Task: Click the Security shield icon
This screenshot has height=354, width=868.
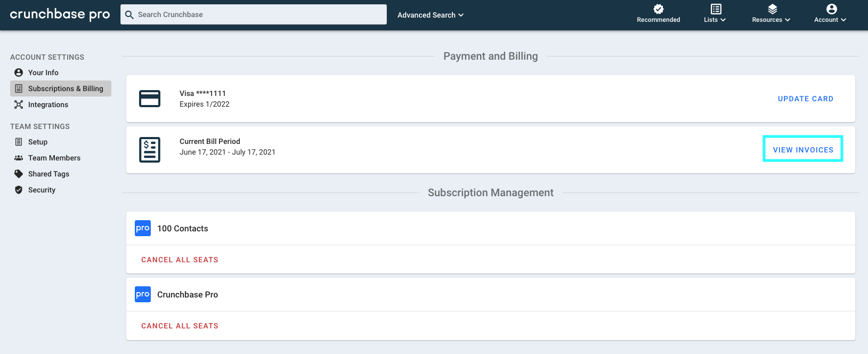Action: [x=19, y=190]
